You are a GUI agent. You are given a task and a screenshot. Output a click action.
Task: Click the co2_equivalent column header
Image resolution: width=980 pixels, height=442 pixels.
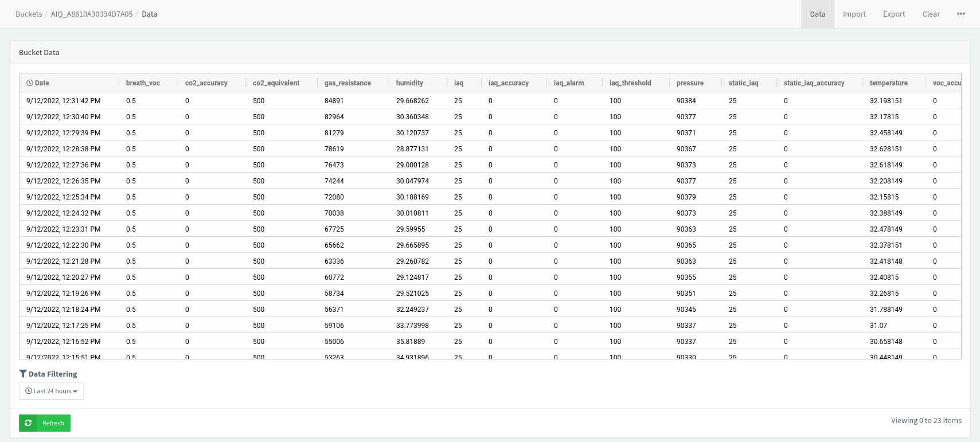click(x=276, y=83)
